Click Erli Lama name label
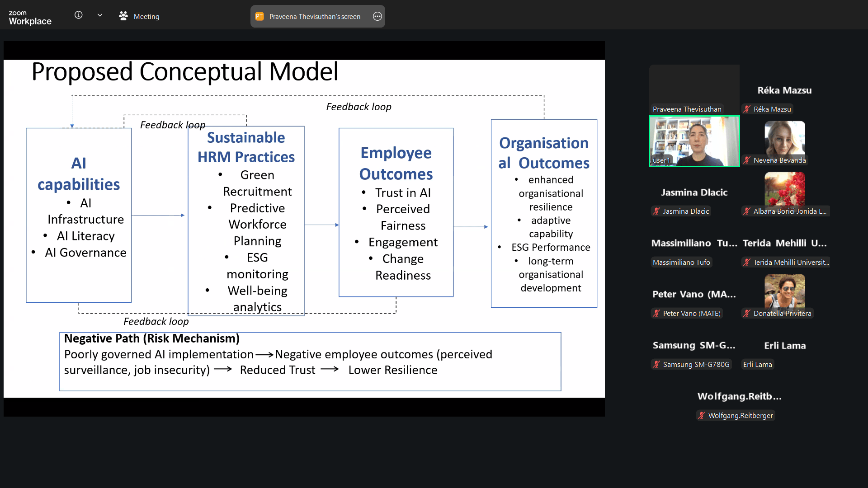The image size is (868, 488). 757,365
